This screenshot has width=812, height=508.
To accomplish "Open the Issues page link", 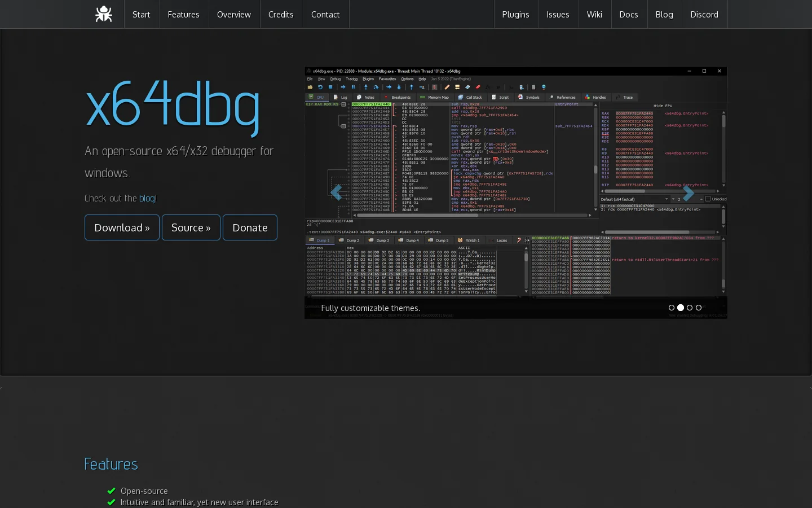I will click(558, 14).
